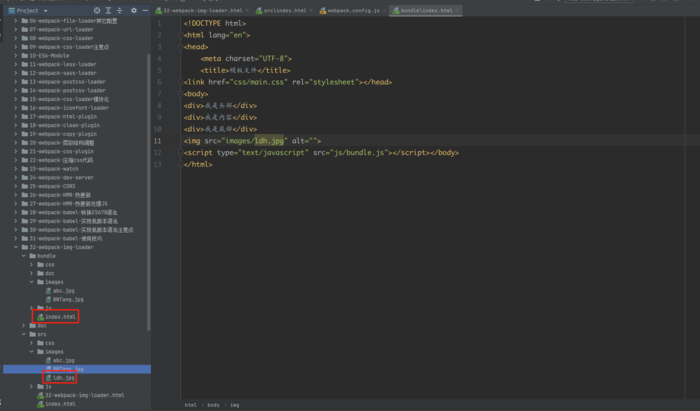Click the title tag on line 5

[245, 70]
